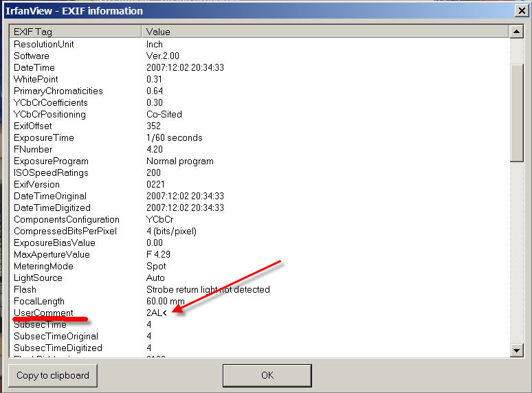The width and height of the screenshot is (532, 393).
Task: Click the Copy to clipboard button
Action: (x=53, y=375)
